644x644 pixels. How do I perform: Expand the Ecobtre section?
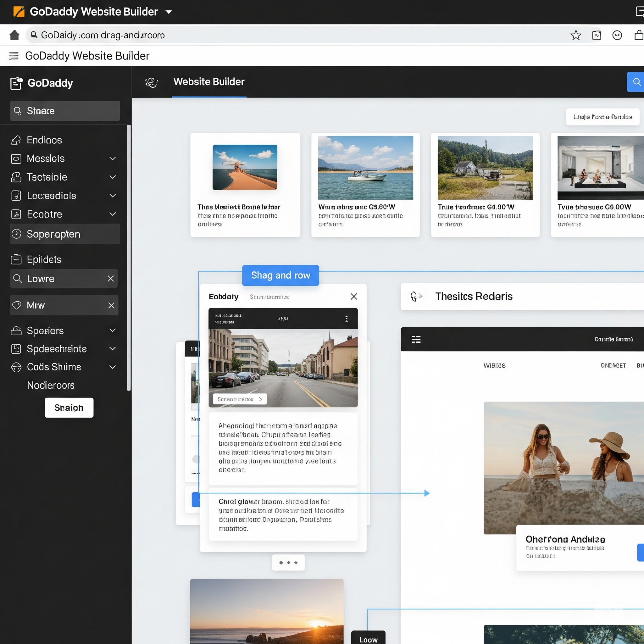click(x=113, y=214)
